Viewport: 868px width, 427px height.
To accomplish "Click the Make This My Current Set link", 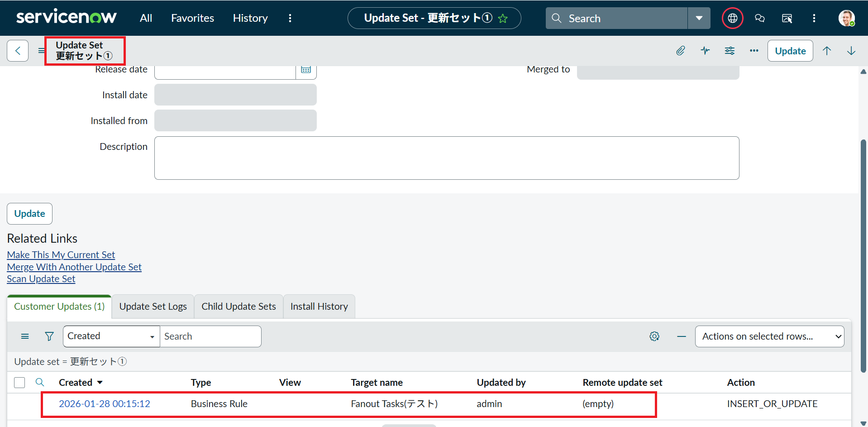I will (x=61, y=255).
